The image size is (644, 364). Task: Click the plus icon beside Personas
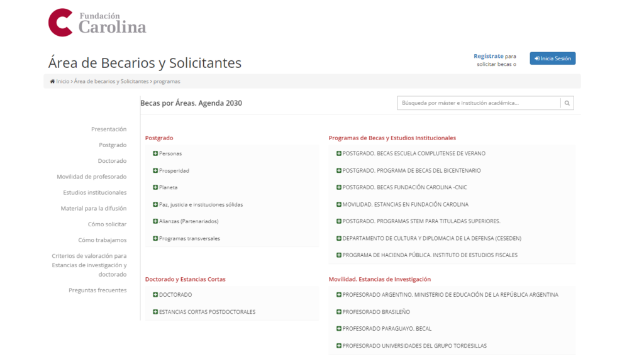[x=155, y=153]
